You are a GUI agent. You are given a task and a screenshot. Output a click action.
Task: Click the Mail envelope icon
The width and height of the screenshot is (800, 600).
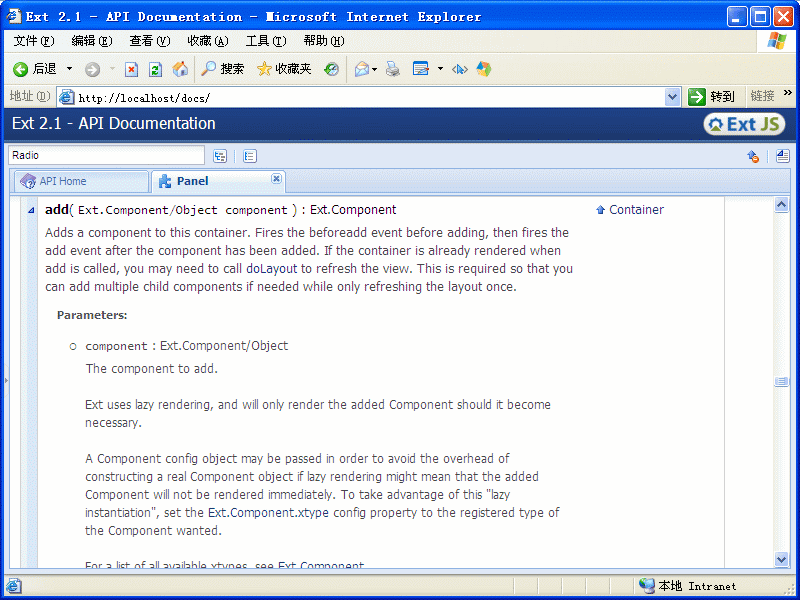[362, 69]
